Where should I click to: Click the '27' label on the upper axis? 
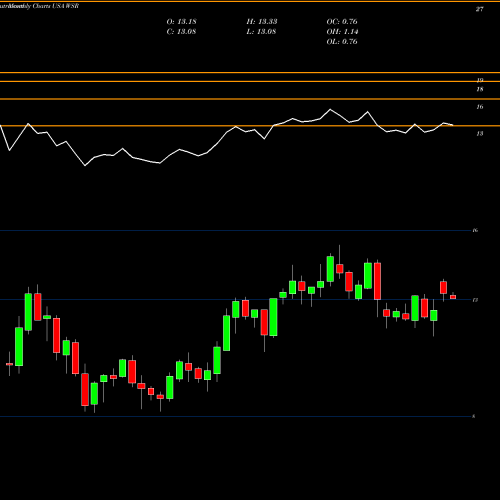click(479, 9)
